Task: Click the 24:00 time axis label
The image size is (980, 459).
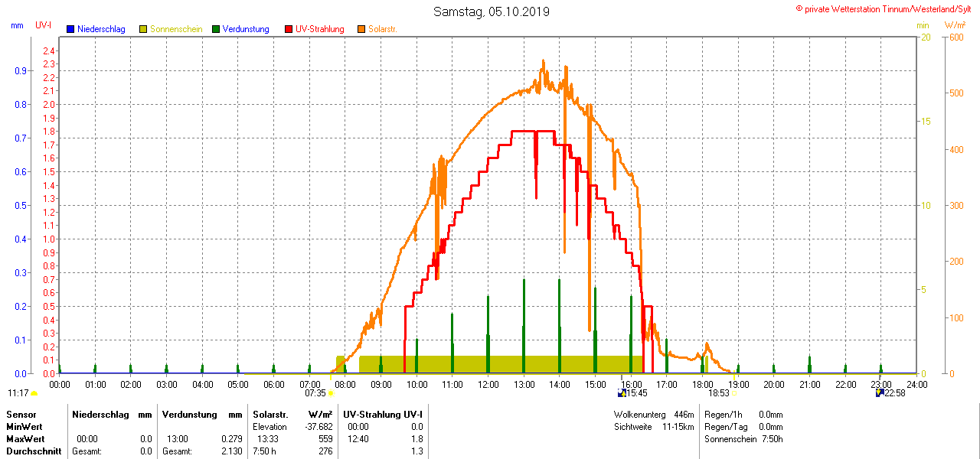Action: pos(916,384)
